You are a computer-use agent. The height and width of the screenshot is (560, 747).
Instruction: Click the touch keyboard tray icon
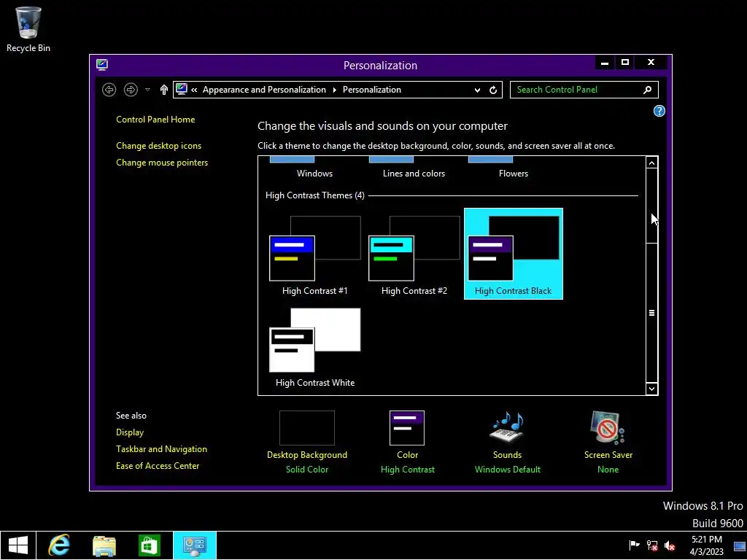pos(740,545)
